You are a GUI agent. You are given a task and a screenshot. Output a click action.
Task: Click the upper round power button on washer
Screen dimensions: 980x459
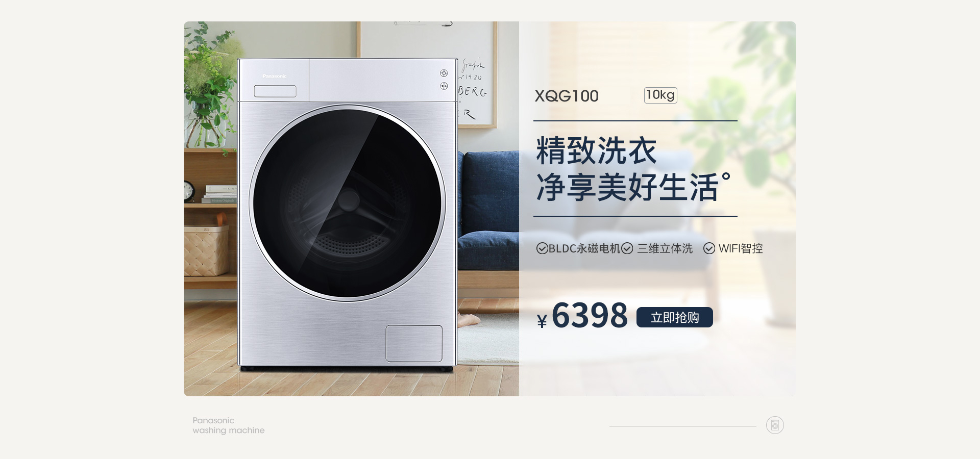[x=444, y=73]
